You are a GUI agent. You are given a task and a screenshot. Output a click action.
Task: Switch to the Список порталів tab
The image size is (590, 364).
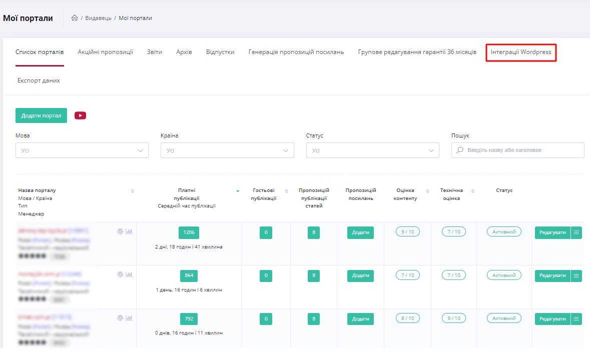click(x=40, y=52)
